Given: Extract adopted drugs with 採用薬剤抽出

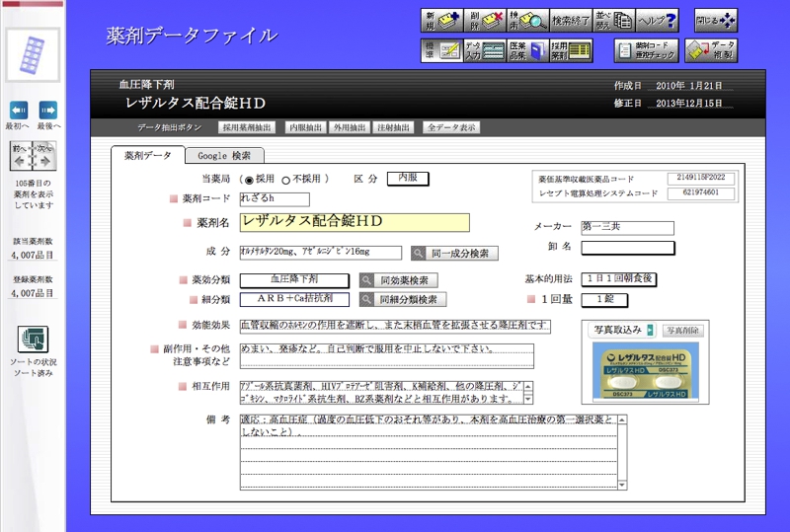Looking at the screenshot, I should click(x=247, y=127).
